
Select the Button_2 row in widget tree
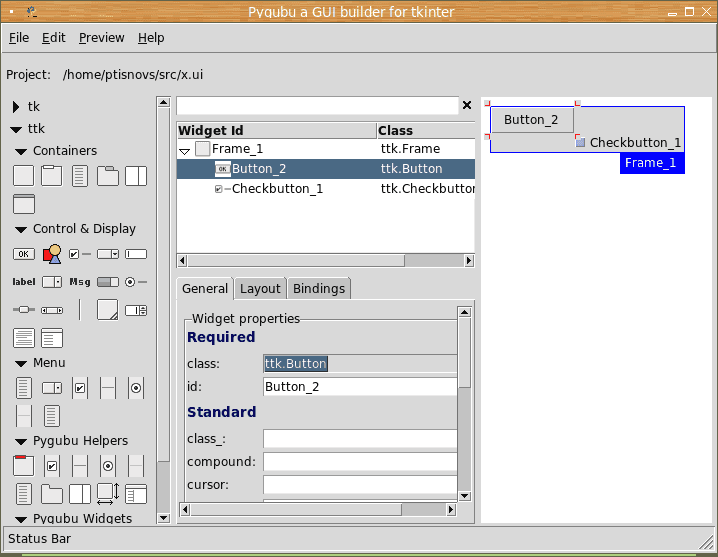326,169
